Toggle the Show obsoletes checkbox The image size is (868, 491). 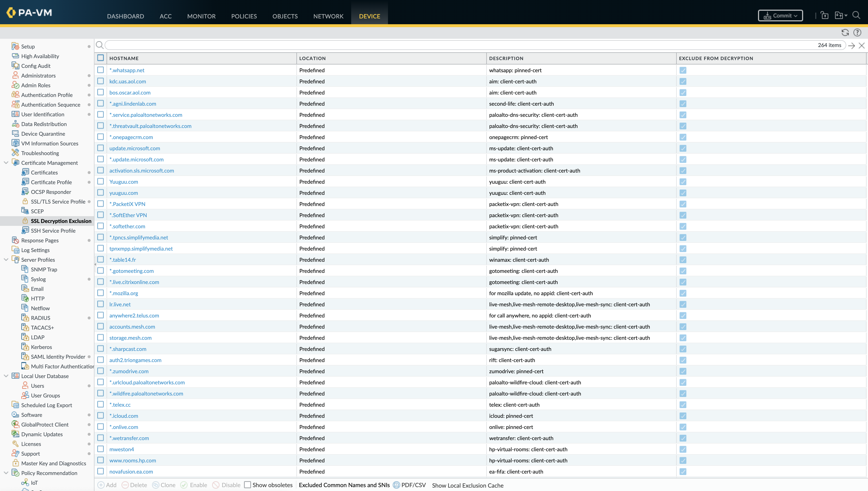click(x=247, y=485)
